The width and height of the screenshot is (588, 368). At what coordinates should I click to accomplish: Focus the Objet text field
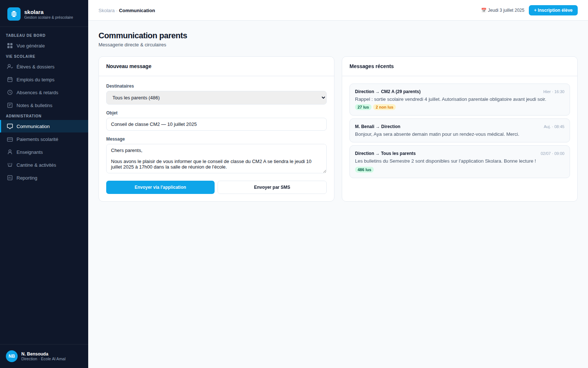pyautogui.click(x=216, y=124)
